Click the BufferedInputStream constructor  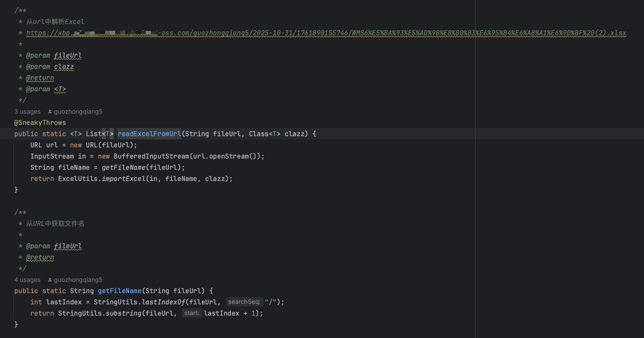[151, 156]
